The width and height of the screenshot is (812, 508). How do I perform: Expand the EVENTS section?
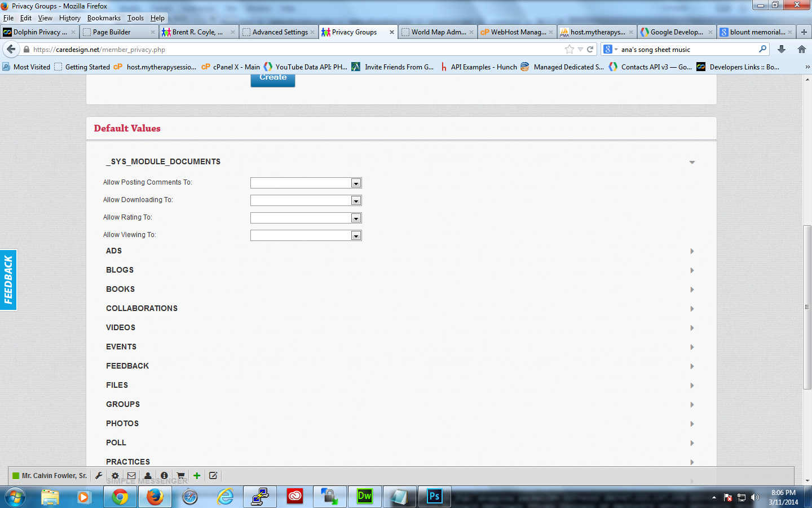[x=692, y=347]
